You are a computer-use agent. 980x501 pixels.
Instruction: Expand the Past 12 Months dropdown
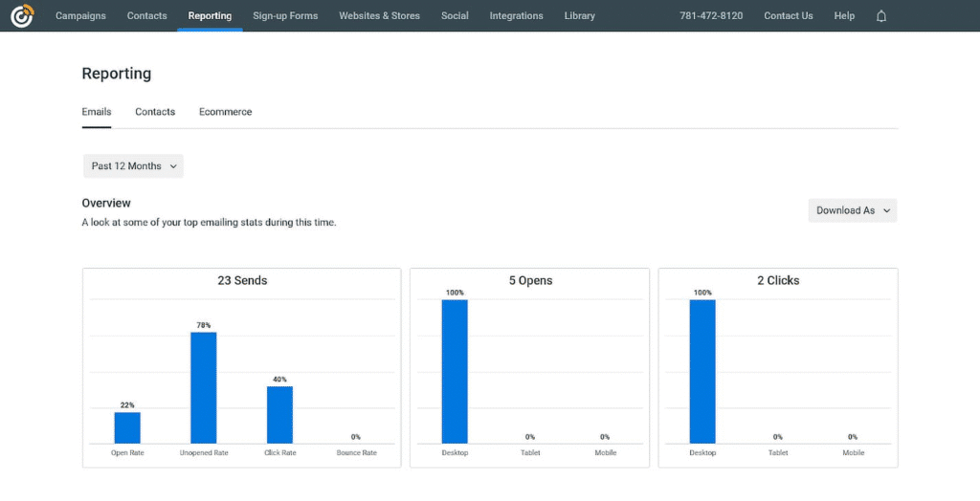pos(133,166)
